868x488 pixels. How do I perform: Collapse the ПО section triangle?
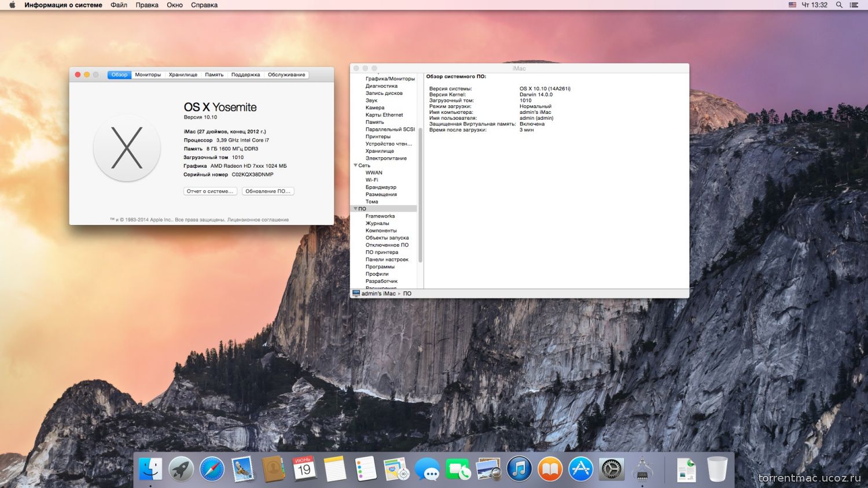pyautogui.click(x=355, y=209)
